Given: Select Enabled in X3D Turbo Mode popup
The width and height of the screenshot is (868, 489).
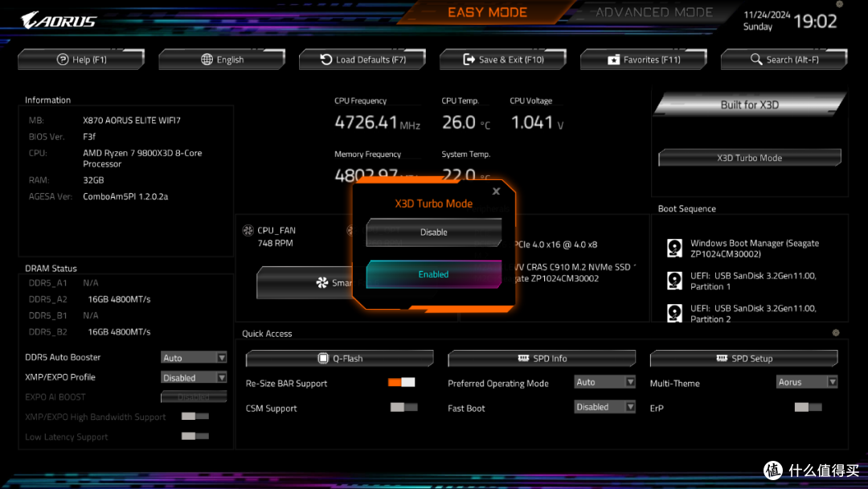Looking at the screenshot, I should coord(433,274).
